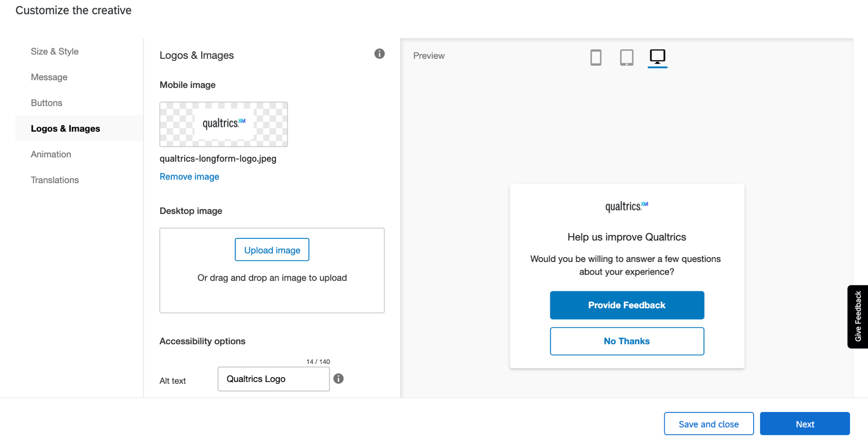This screenshot has height=439, width=868.
Task: Open the Translations section
Action: [x=55, y=180]
